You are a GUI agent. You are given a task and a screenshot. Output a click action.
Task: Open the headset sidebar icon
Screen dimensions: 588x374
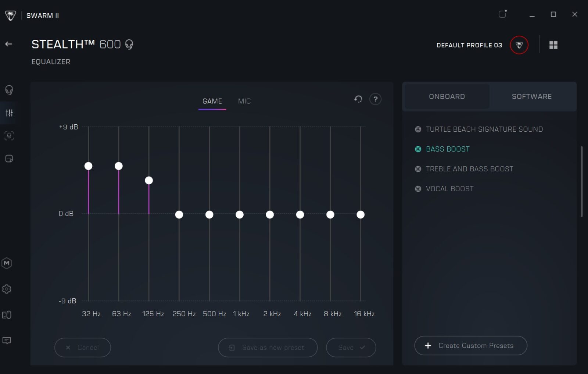pyautogui.click(x=9, y=90)
